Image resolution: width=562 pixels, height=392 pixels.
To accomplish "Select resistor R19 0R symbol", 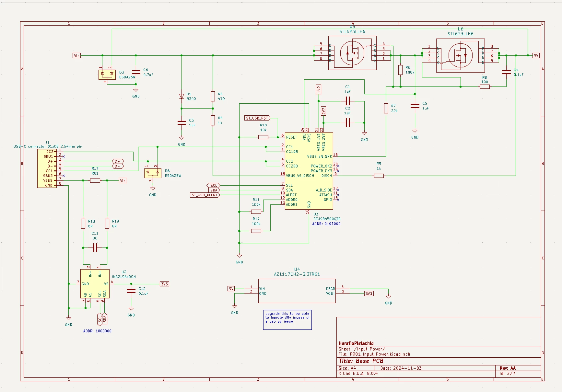I will coord(107,224).
